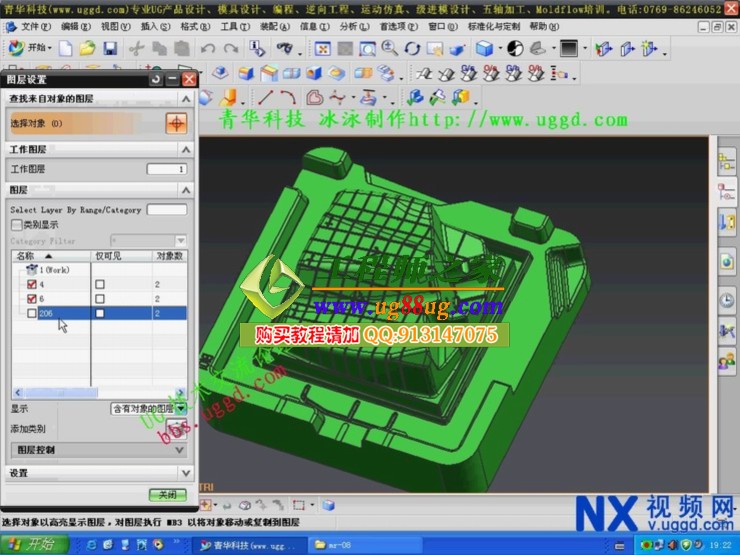Click the 工作图层 input field
Viewport: 740px width, 555px height.
click(x=166, y=169)
